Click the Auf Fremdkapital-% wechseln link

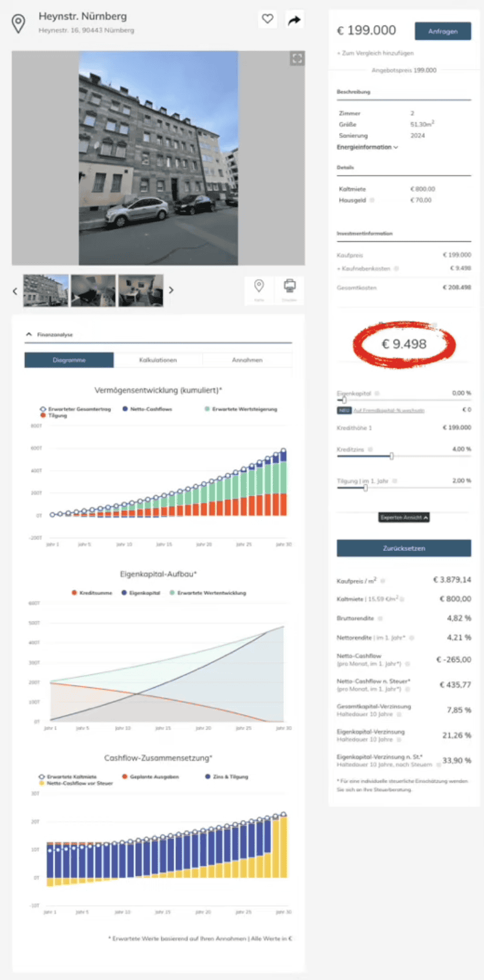(389, 410)
